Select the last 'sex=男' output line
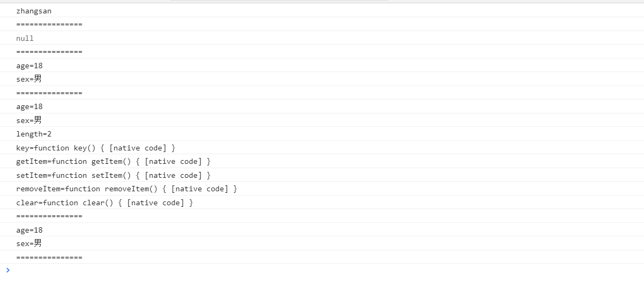The image size is (644, 281). pyautogui.click(x=28, y=243)
